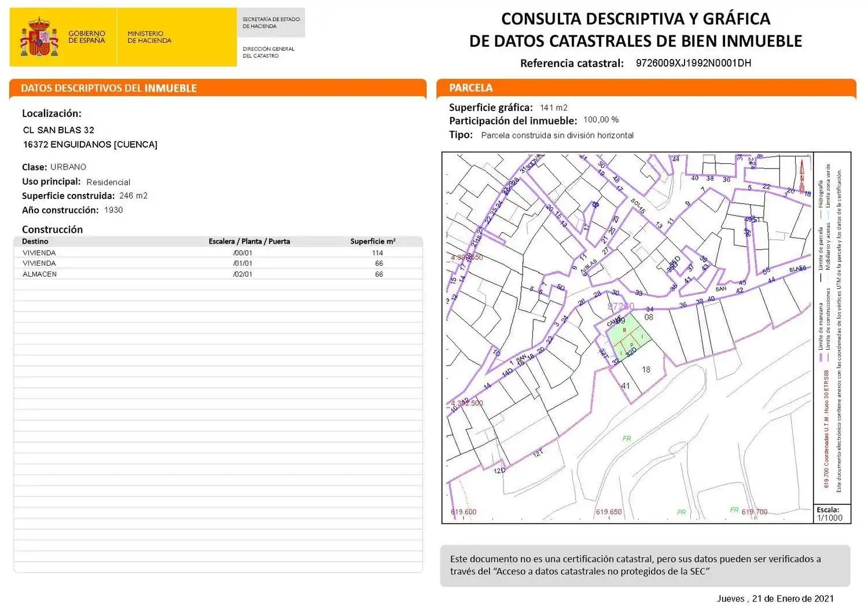Click the "DATOS DESCRIPTIVOS DEL INMUEBLE" header
Viewport: 868px width, 613px height.
109,88
